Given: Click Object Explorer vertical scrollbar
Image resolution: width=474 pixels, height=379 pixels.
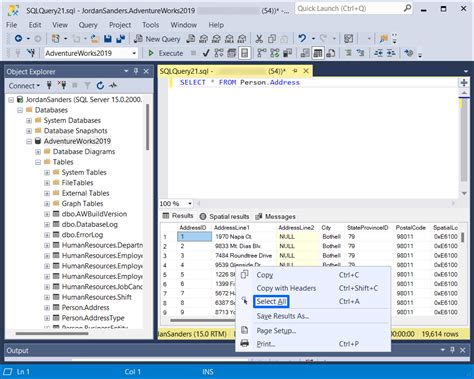Looking at the screenshot, I should coord(147,127).
